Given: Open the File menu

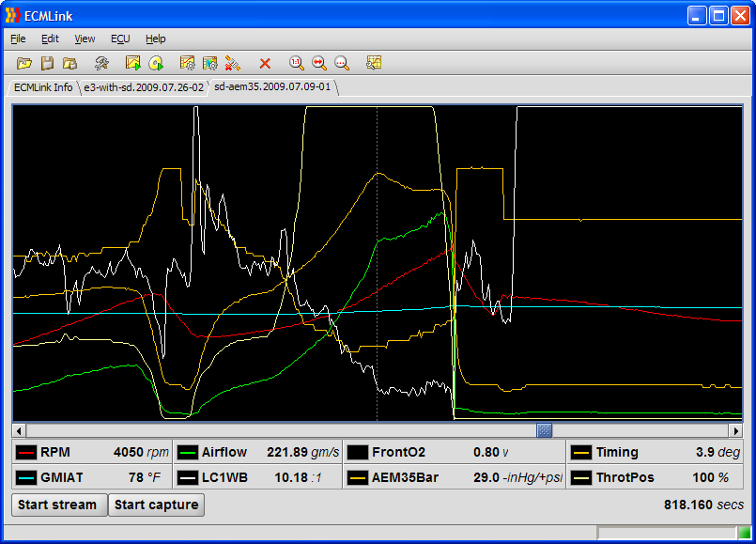Looking at the screenshot, I should [17, 39].
